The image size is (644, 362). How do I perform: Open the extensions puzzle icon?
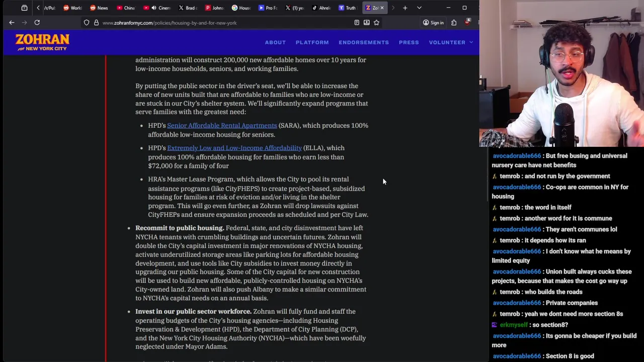coord(454,23)
